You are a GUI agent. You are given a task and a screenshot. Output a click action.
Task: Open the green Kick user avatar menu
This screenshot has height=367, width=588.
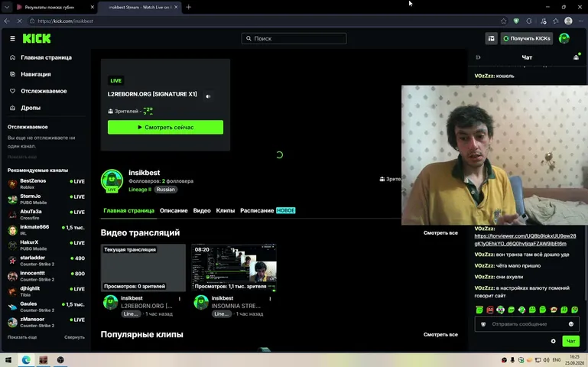click(x=564, y=39)
